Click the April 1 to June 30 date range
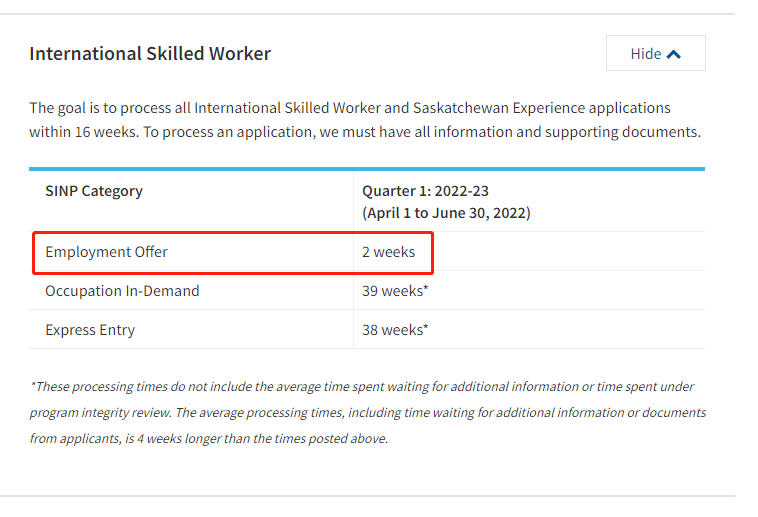Screen dimensions: 758x517 [446, 213]
